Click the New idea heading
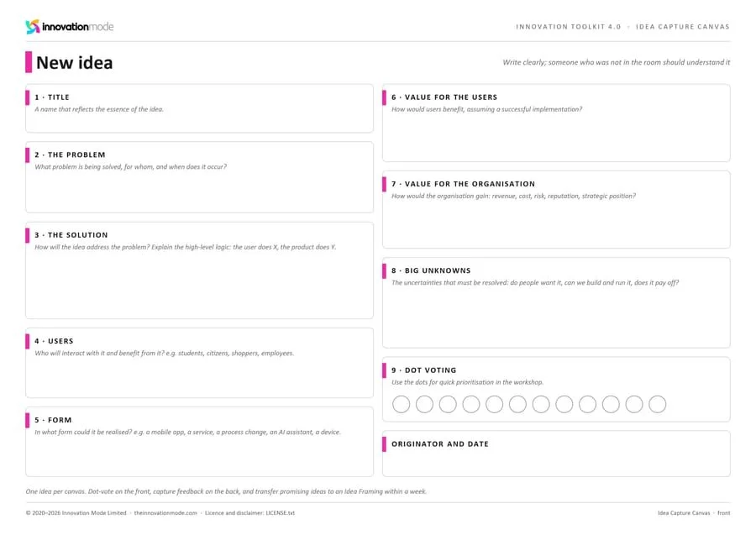The width and height of the screenshot is (756, 535). (x=74, y=63)
